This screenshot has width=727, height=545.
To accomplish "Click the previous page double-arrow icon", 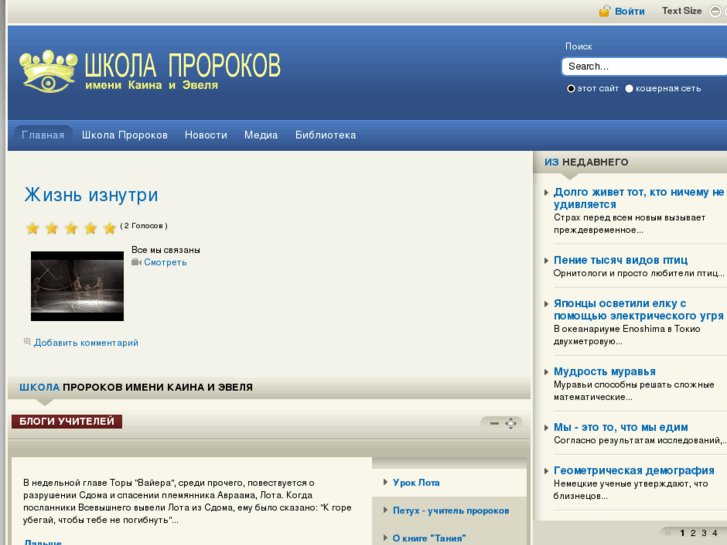I will (668, 533).
